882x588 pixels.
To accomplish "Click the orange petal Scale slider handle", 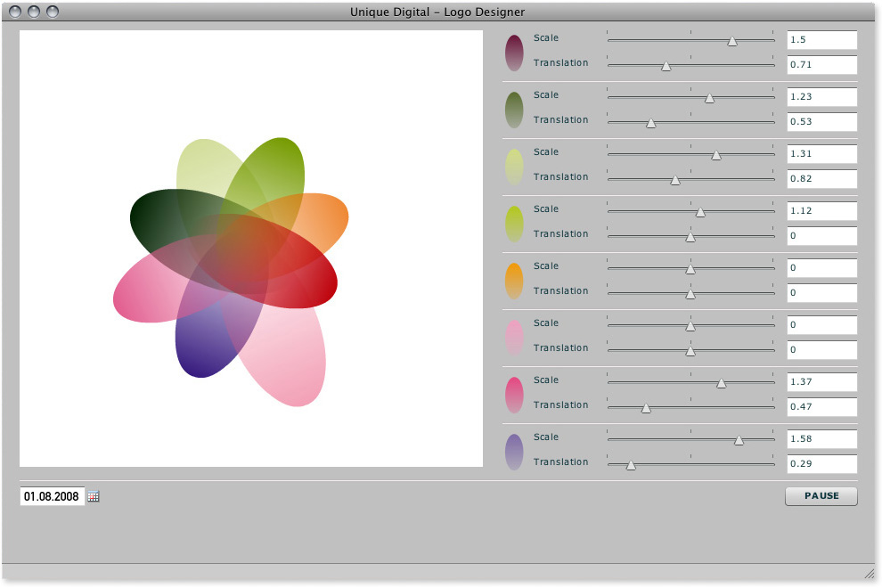I will (690, 269).
